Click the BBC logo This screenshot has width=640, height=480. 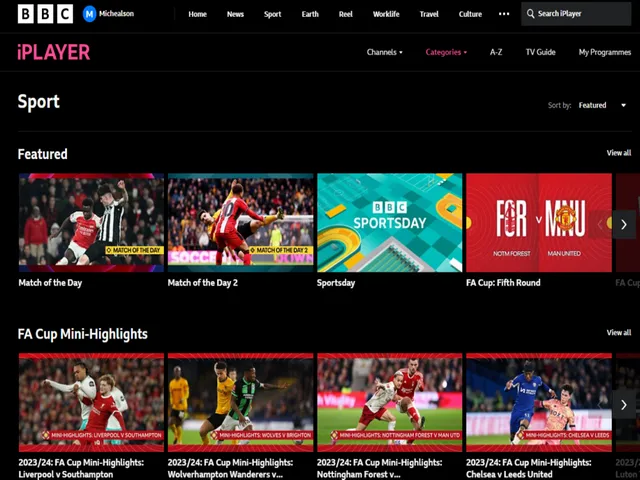(x=45, y=14)
